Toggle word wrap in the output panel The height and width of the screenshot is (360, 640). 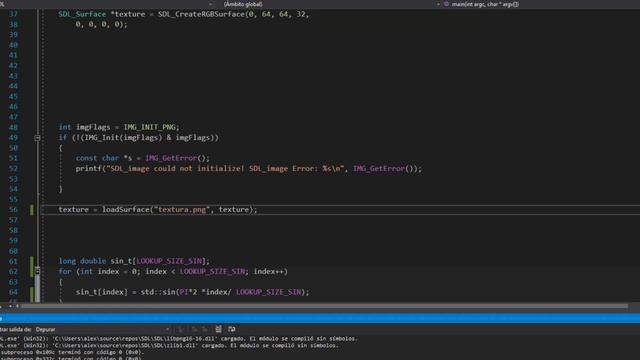pos(231,329)
